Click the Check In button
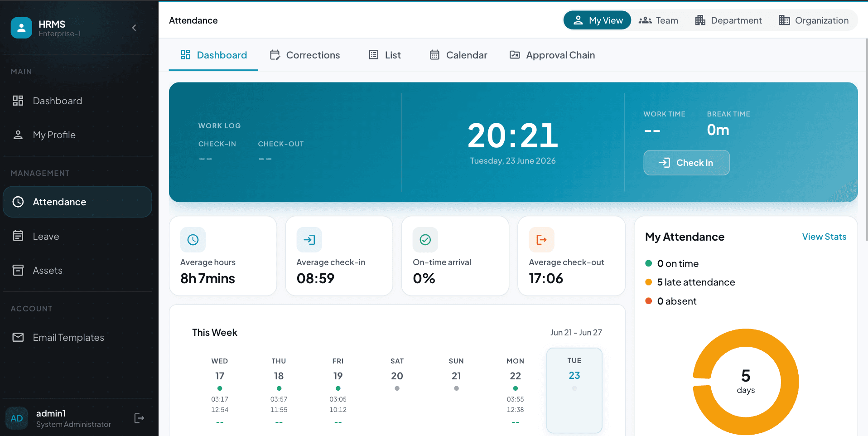 [x=686, y=163]
